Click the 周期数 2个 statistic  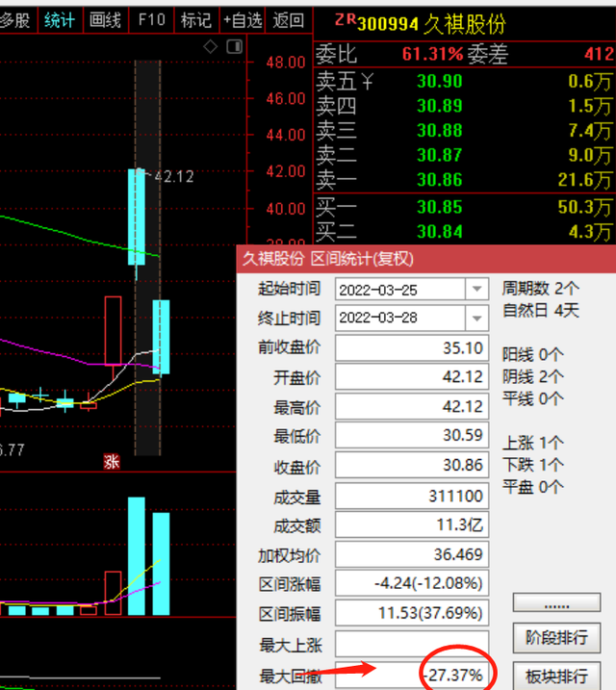[540, 289]
